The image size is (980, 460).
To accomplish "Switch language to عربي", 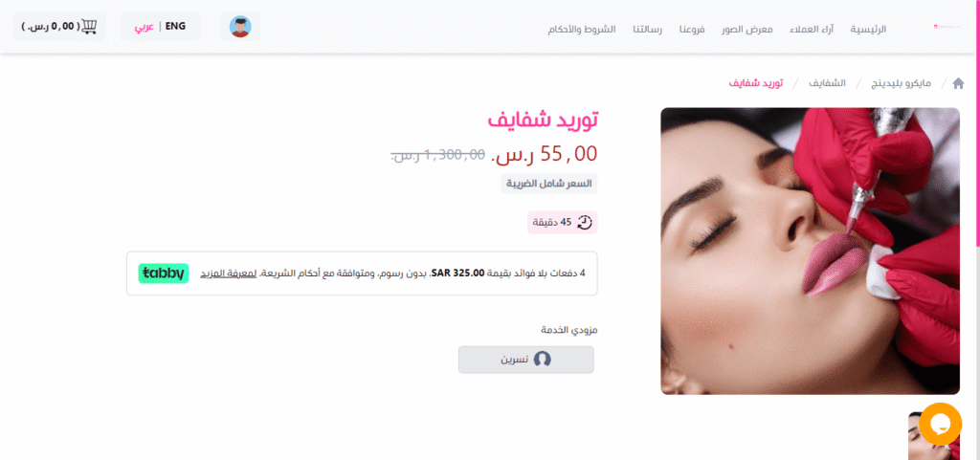I will pyautogui.click(x=145, y=27).
